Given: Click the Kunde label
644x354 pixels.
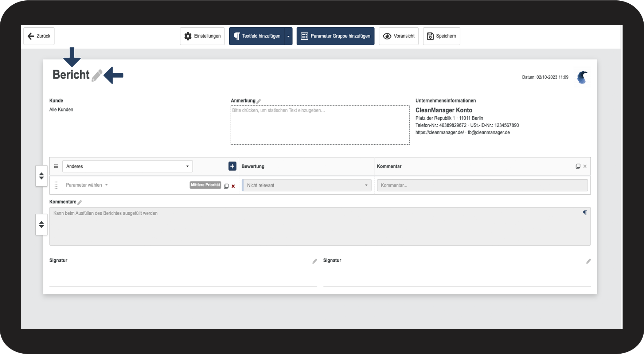Looking at the screenshot, I should (56, 101).
